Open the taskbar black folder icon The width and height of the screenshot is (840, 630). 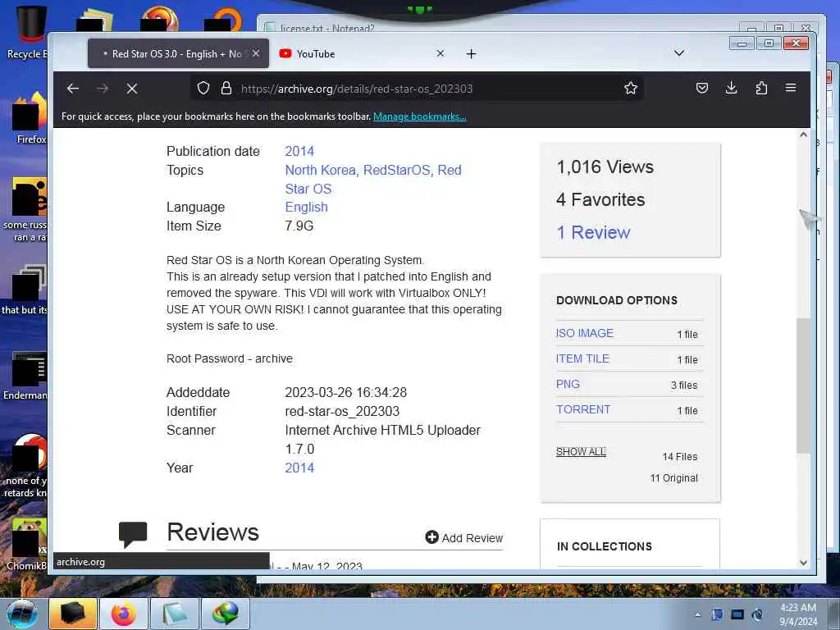tap(73, 614)
